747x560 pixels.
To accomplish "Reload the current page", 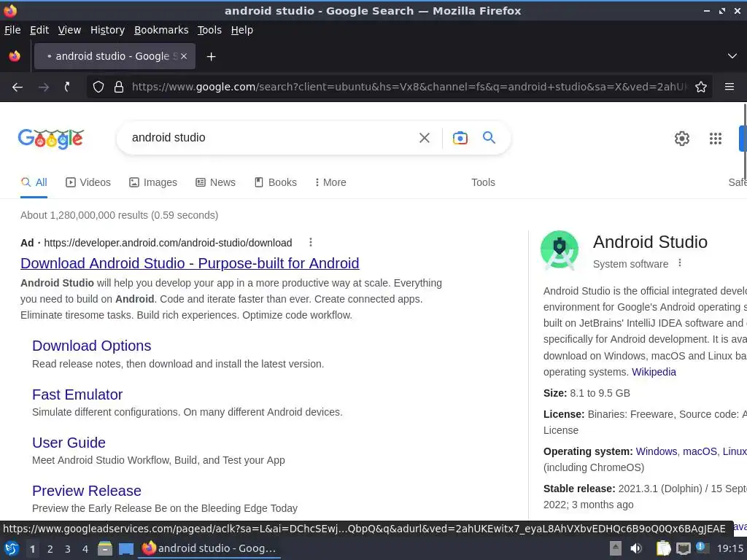I will [x=67, y=87].
